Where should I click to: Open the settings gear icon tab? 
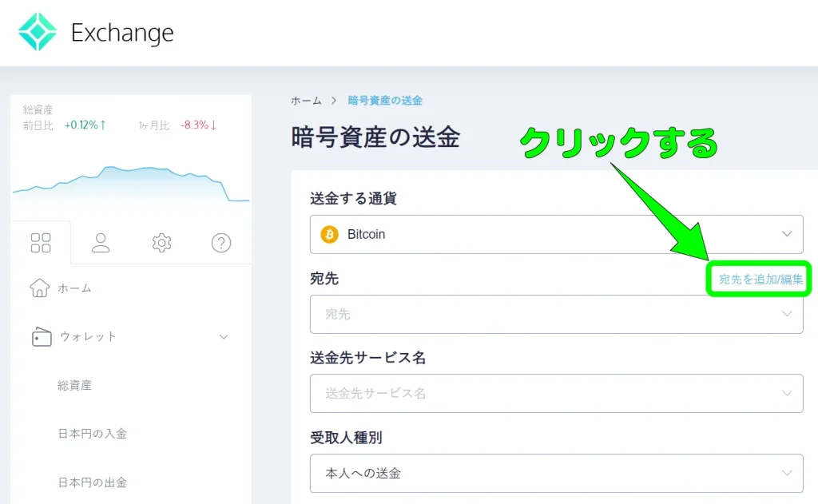(x=161, y=243)
